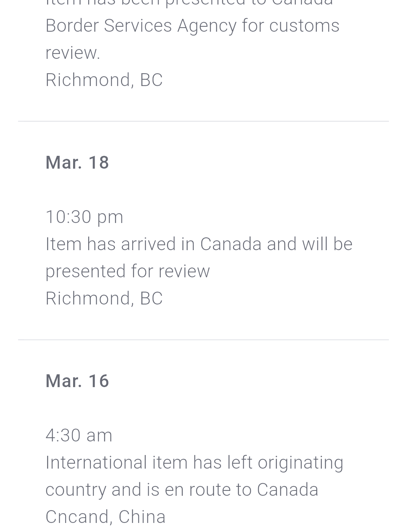Tap divider line above Mar. 18 entry
Image resolution: width=407 pixels, height=532 pixels.
click(x=203, y=121)
